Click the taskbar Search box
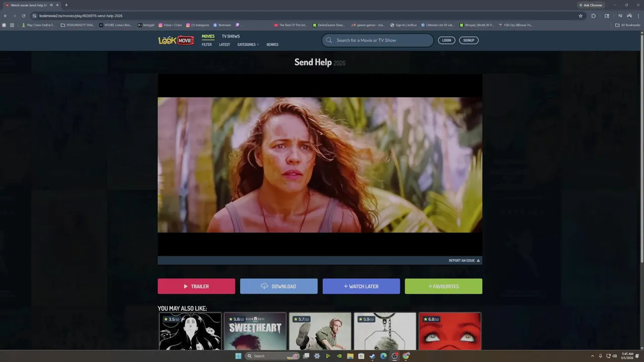 coord(272,356)
